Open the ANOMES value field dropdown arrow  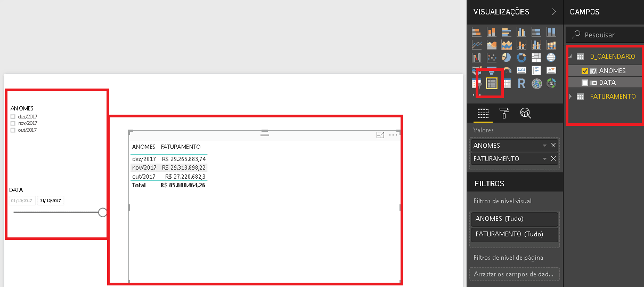pos(544,146)
